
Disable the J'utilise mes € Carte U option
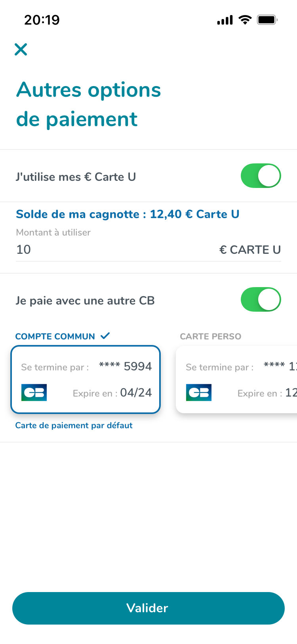point(261,176)
